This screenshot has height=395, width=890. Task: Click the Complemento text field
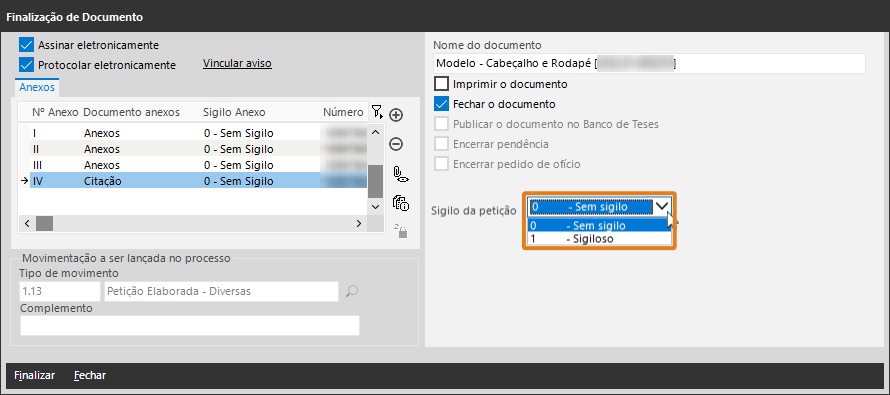pyautogui.click(x=190, y=326)
